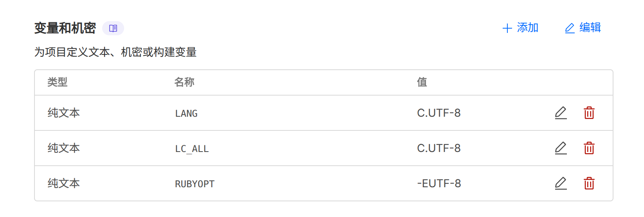The image size is (644, 217).
Task: Click the C.UTF-8 value of LC_ALL
Action: tap(439, 148)
